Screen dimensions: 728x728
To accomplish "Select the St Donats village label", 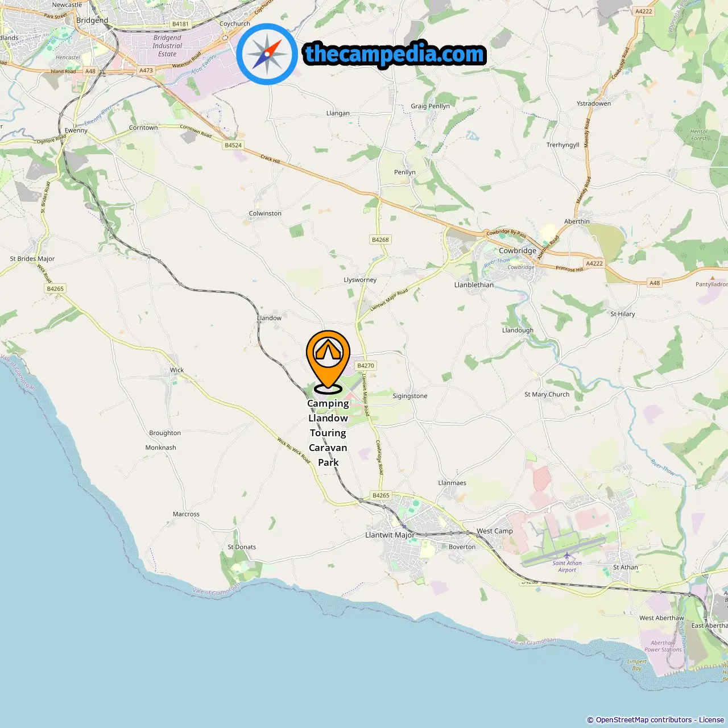I will (242, 547).
